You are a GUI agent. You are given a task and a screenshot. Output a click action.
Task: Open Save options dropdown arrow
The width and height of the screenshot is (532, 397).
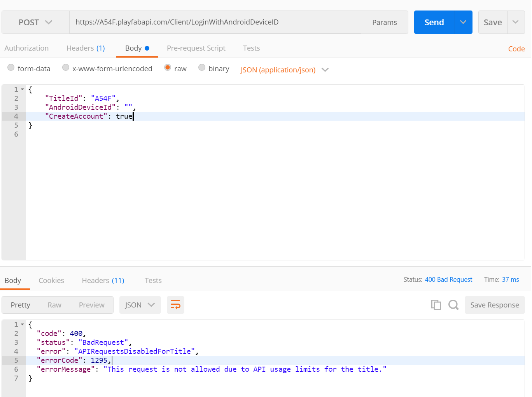(516, 22)
